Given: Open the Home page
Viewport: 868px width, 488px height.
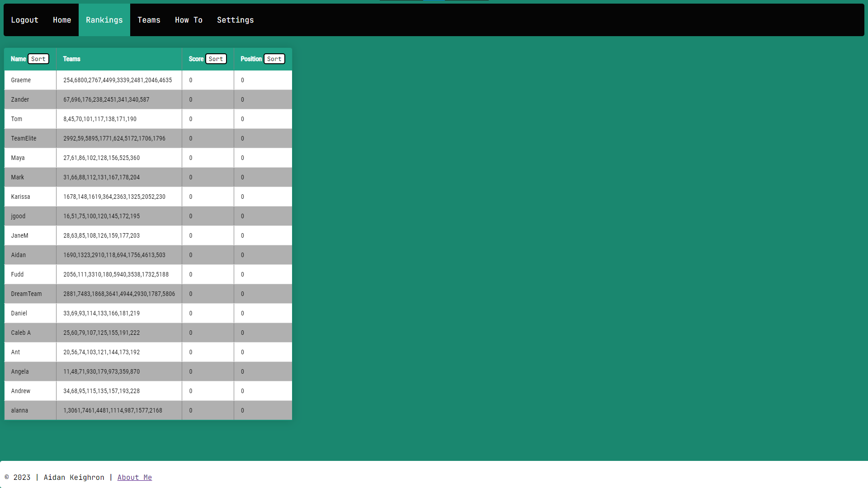Looking at the screenshot, I should 62,20.
